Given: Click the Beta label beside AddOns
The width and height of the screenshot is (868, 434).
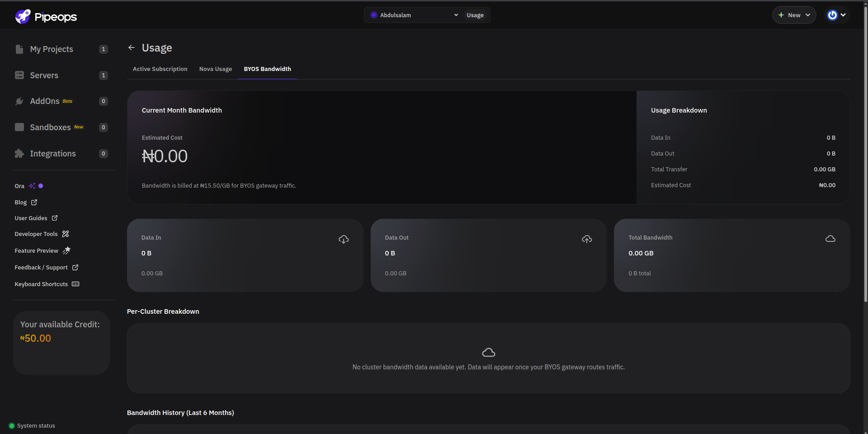Looking at the screenshot, I should click(67, 101).
